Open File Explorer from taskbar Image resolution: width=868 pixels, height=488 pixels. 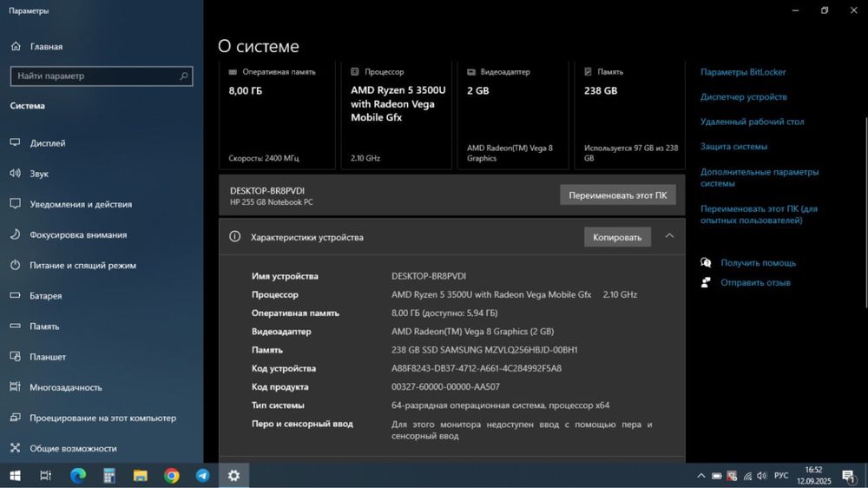point(140,475)
